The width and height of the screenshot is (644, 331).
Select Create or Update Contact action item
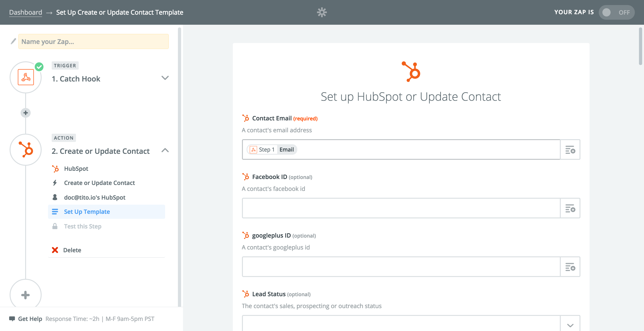coord(107,183)
